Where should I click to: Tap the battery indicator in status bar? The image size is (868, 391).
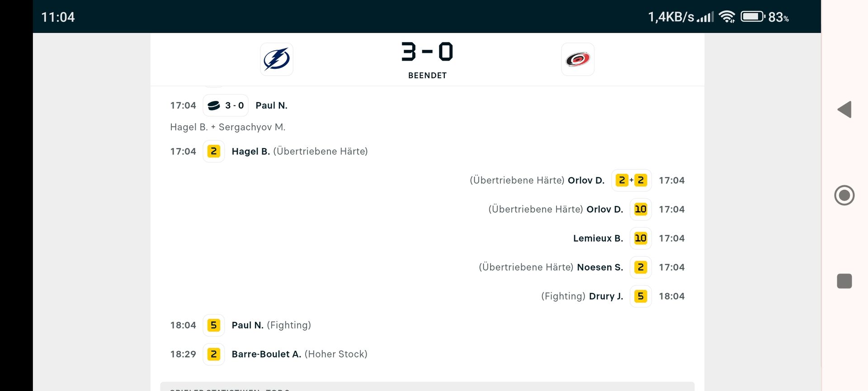click(x=753, y=17)
